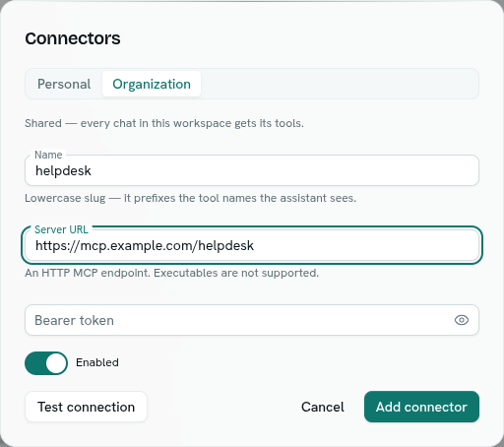
Task: Focus the Server URL input field
Action: (x=252, y=245)
